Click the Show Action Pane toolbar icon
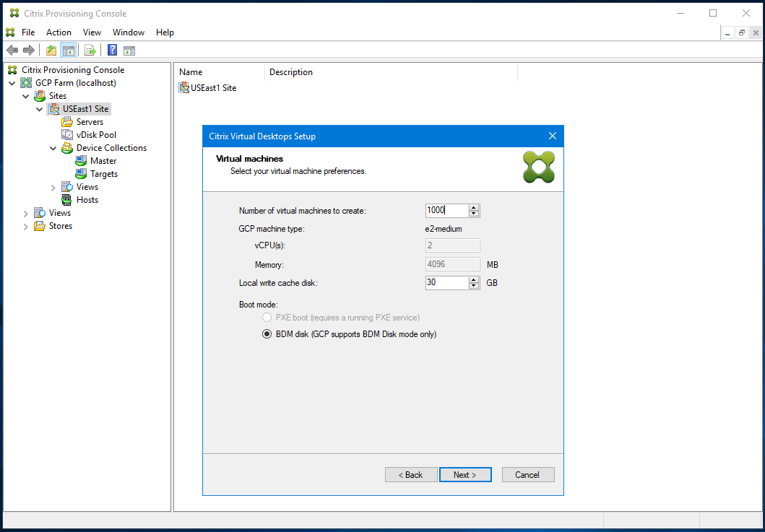Viewport: 765px width, 532px height. (129, 50)
